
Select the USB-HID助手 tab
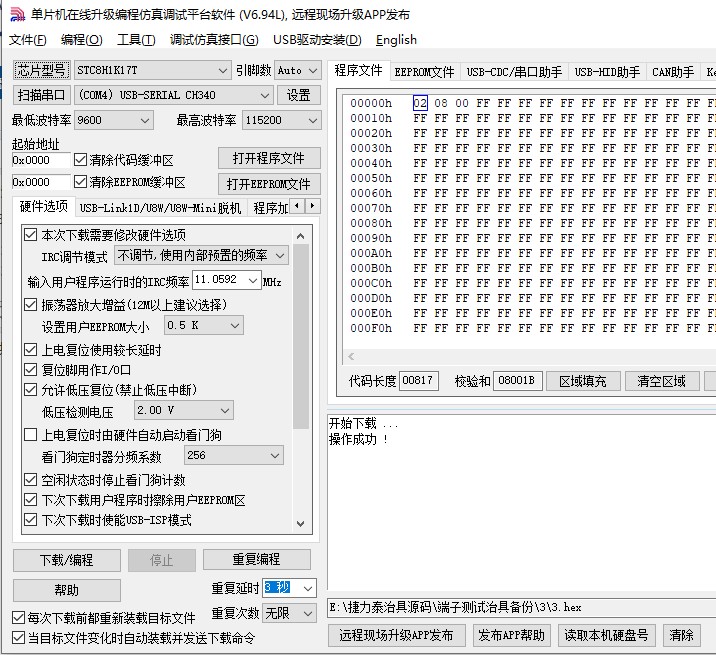(x=607, y=72)
